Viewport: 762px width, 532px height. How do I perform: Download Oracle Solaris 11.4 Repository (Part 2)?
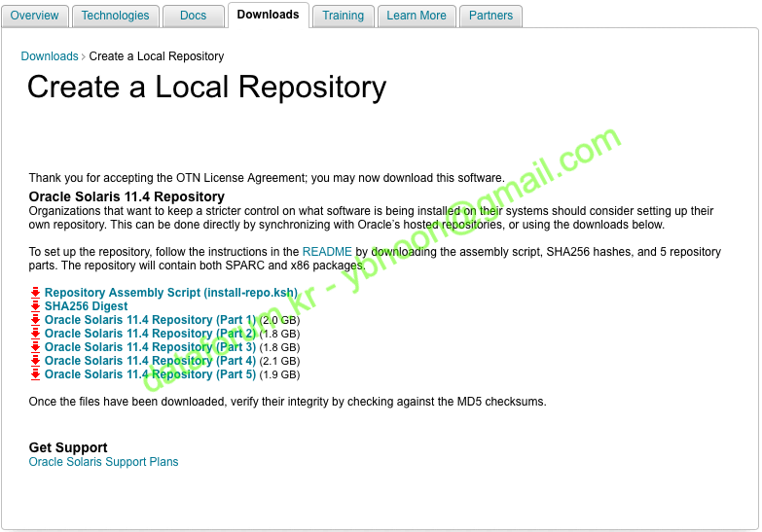coord(150,334)
